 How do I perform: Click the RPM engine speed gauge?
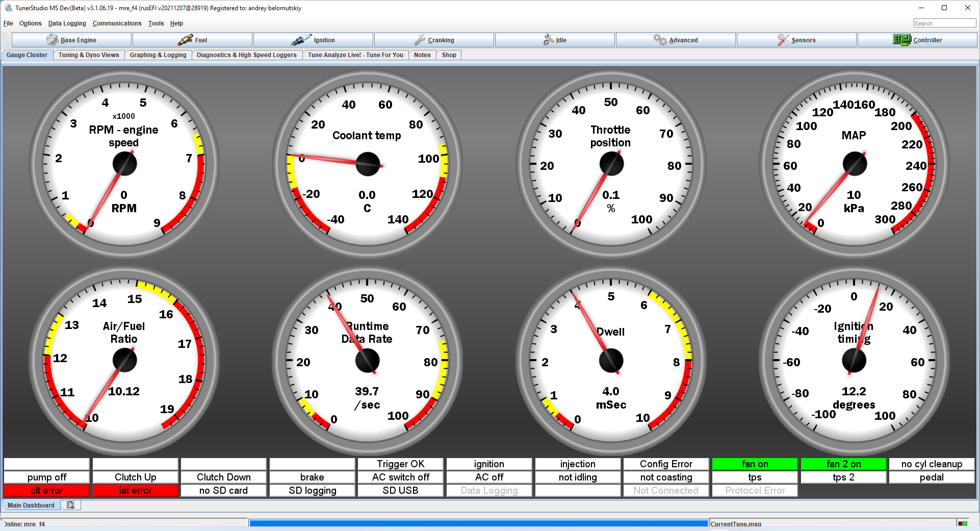124,164
